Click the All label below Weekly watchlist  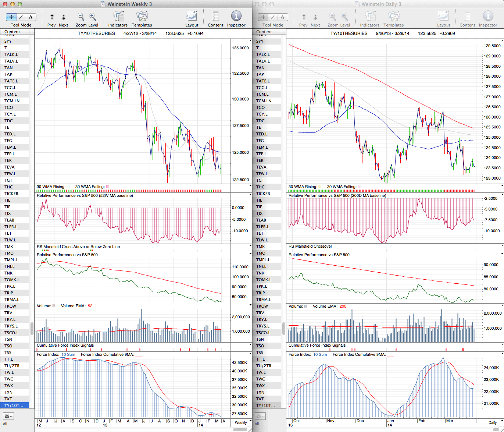click(x=5, y=424)
